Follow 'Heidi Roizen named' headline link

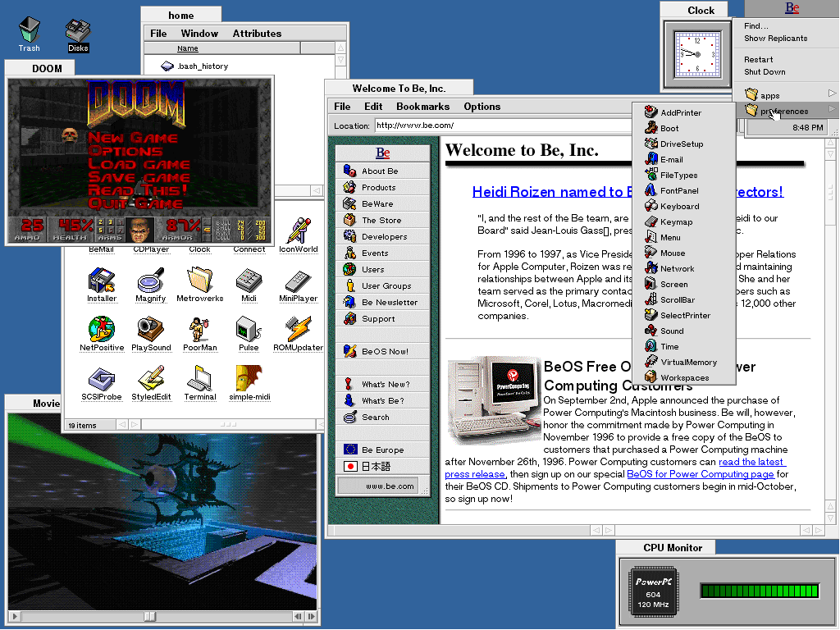pyautogui.click(x=552, y=192)
